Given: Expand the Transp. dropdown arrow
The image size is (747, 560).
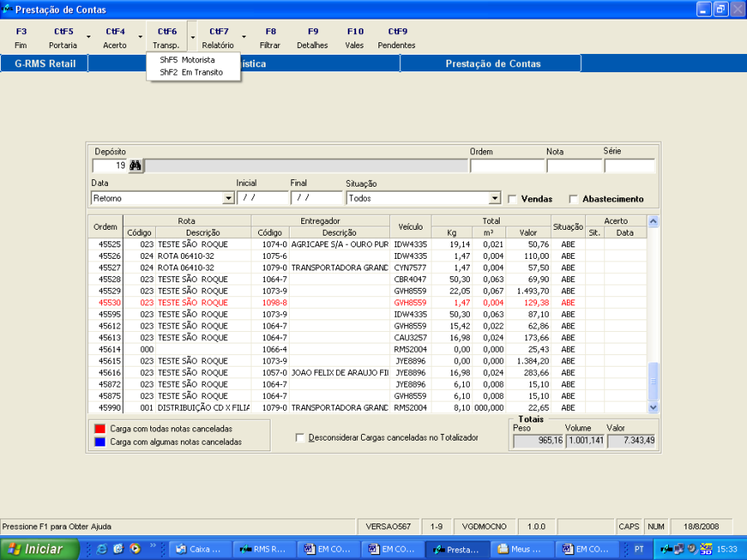Looking at the screenshot, I should [x=193, y=37].
